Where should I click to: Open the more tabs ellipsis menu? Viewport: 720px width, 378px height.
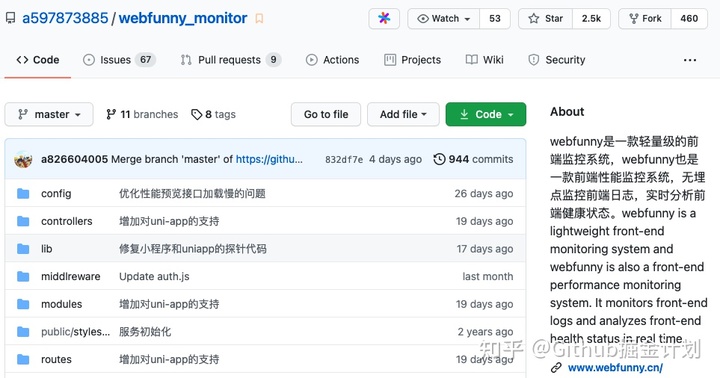tap(690, 60)
